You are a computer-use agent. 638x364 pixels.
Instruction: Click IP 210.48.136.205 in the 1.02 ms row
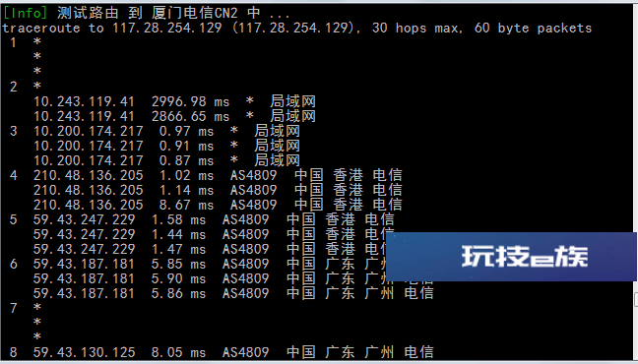click(x=88, y=175)
